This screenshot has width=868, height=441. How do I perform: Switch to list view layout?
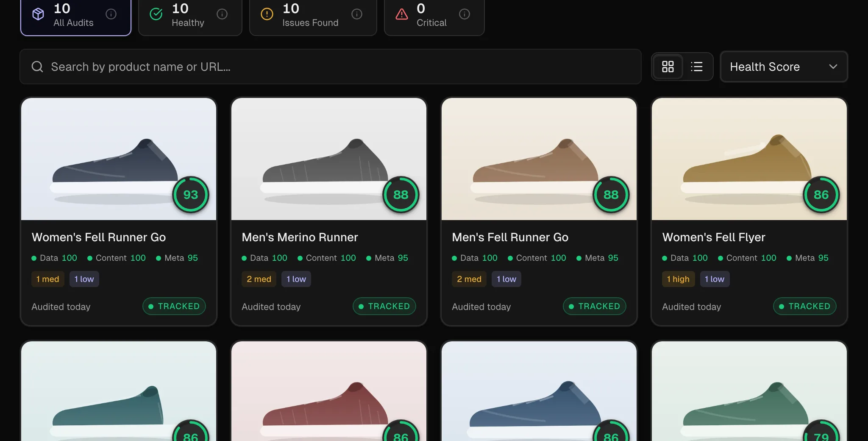(696, 67)
